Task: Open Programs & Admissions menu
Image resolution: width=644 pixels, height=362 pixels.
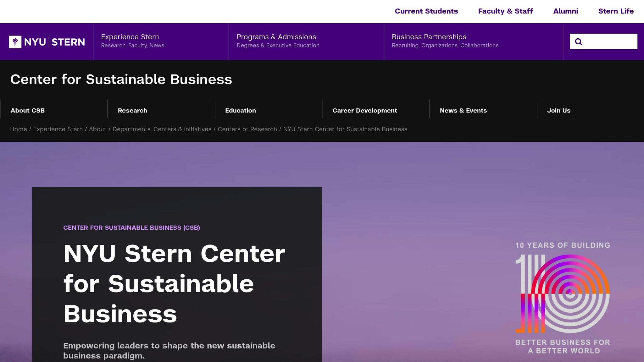Action: tap(276, 37)
